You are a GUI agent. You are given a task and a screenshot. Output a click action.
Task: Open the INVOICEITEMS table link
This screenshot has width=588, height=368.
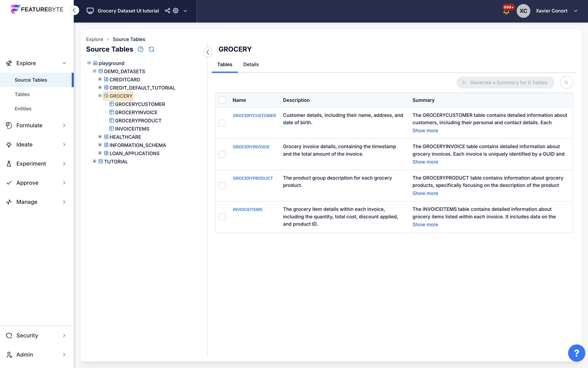(247, 210)
